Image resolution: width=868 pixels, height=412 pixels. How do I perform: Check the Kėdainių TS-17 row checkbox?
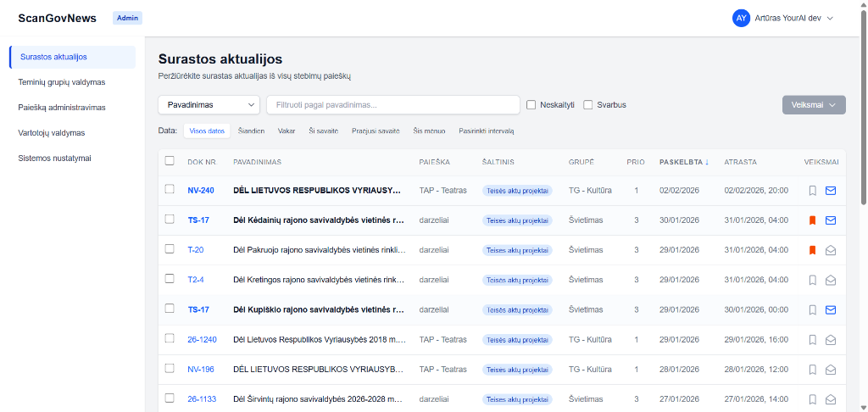[170, 220]
